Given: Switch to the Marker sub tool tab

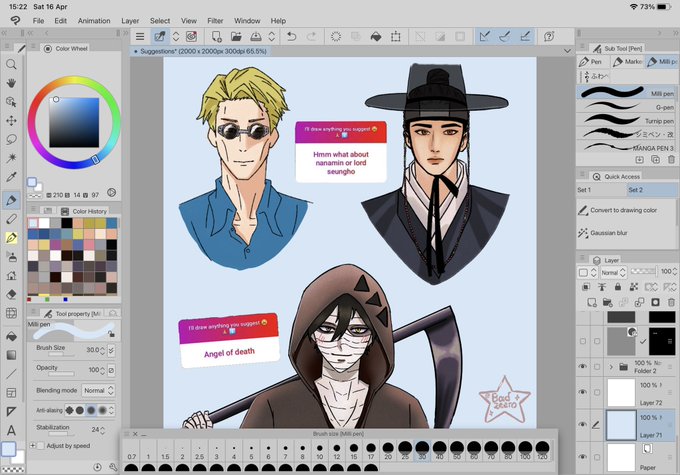Looking at the screenshot, I should 627,62.
